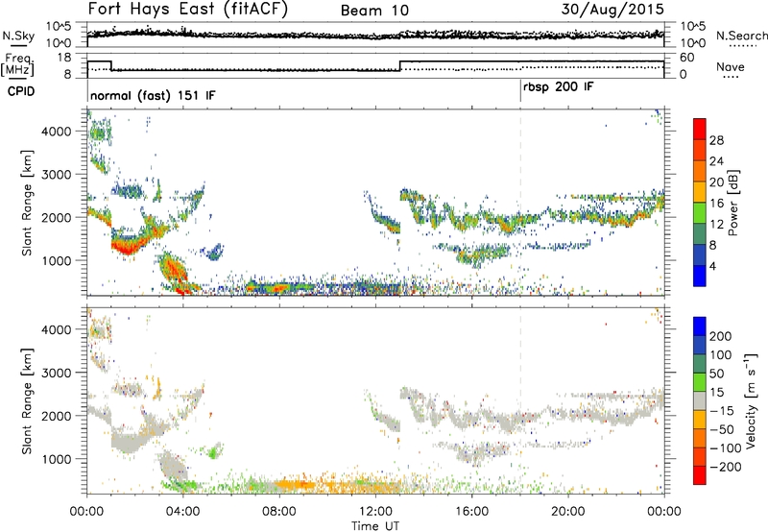Click the 'Nave' legend label

point(731,67)
